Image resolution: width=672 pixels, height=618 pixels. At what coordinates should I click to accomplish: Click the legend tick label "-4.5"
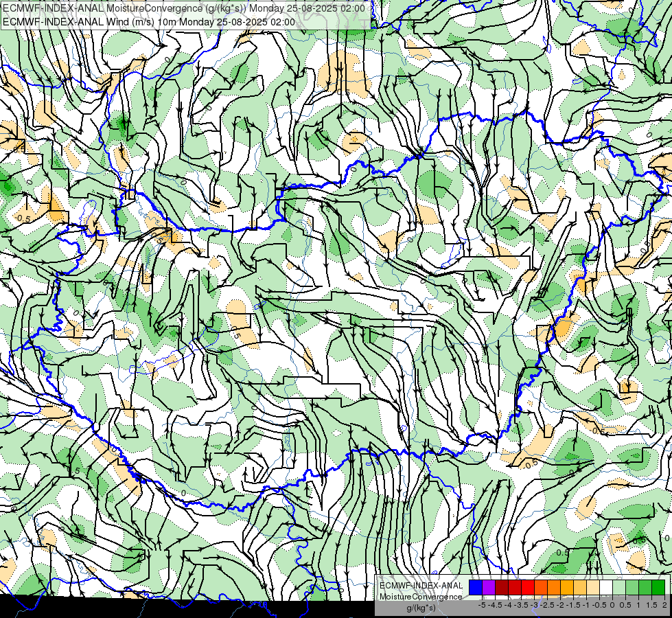pyautogui.click(x=496, y=605)
